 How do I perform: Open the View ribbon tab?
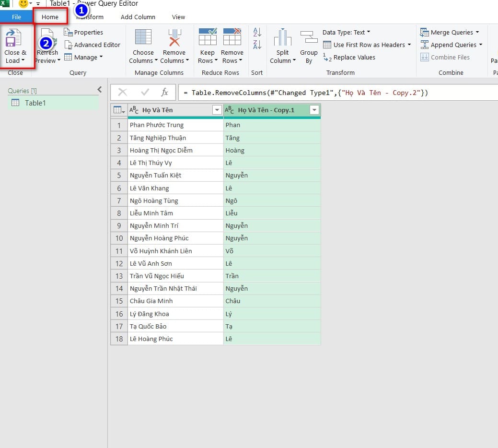[x=178, y=17]
